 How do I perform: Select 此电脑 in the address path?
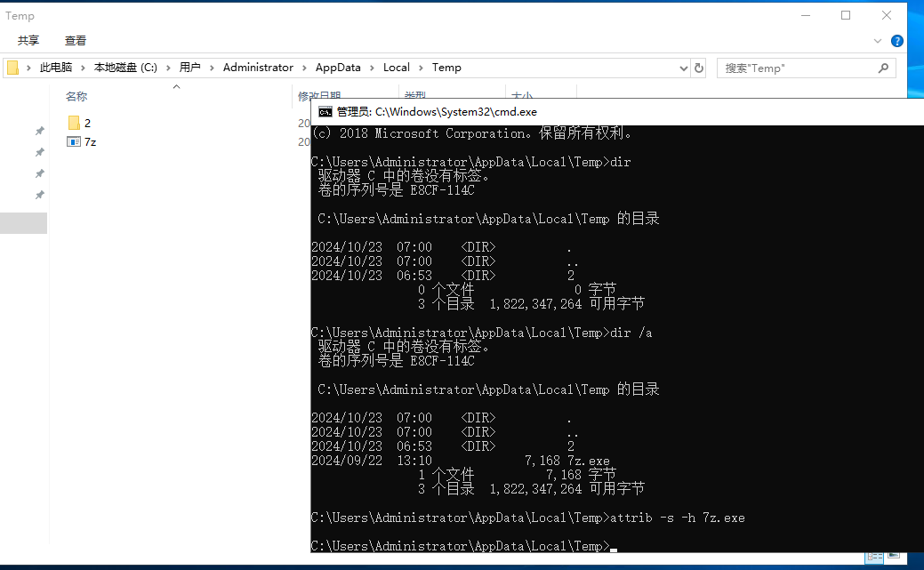coord(56,68)
